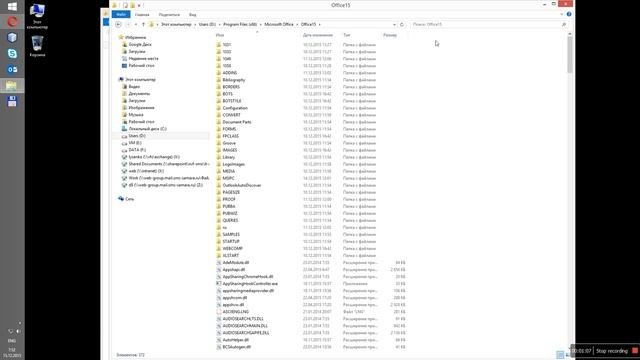The height and width of the screenshot is (360, 640).
Task: Open the Корзина desktop icon
Action: [37, 46]
